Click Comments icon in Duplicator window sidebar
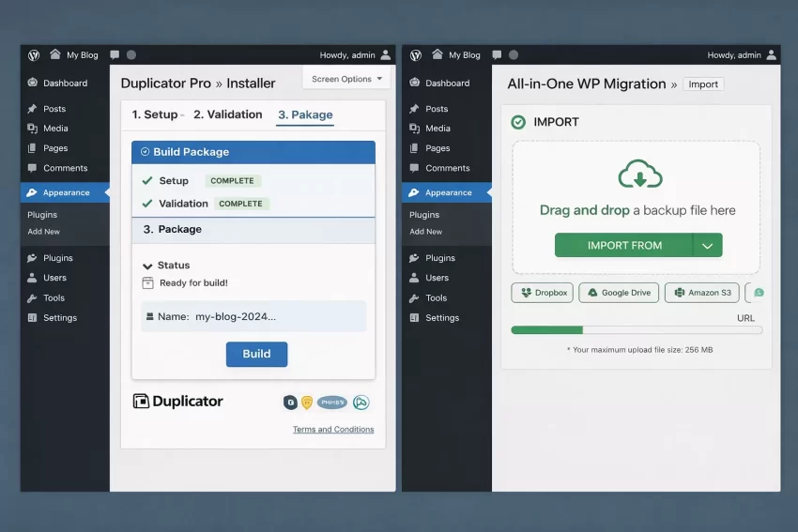The height and width of the screenshot is (532, 798). tap(33, 168)
